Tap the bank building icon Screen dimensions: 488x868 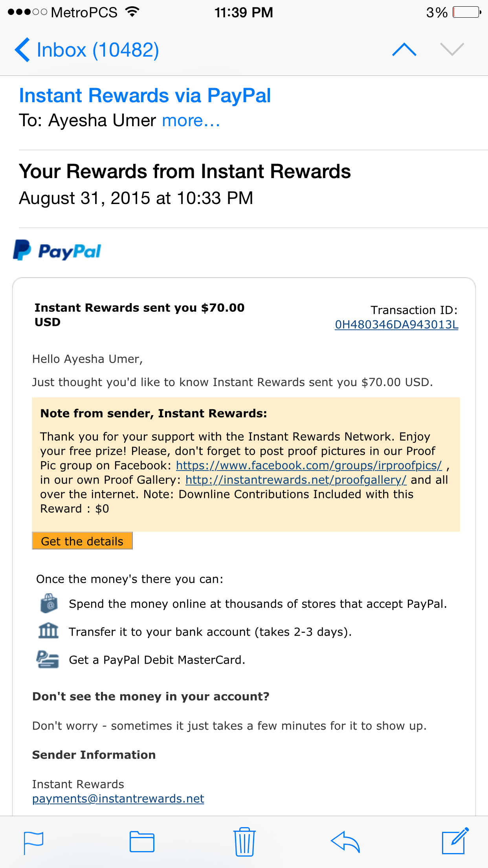click(x=48, y=631)
